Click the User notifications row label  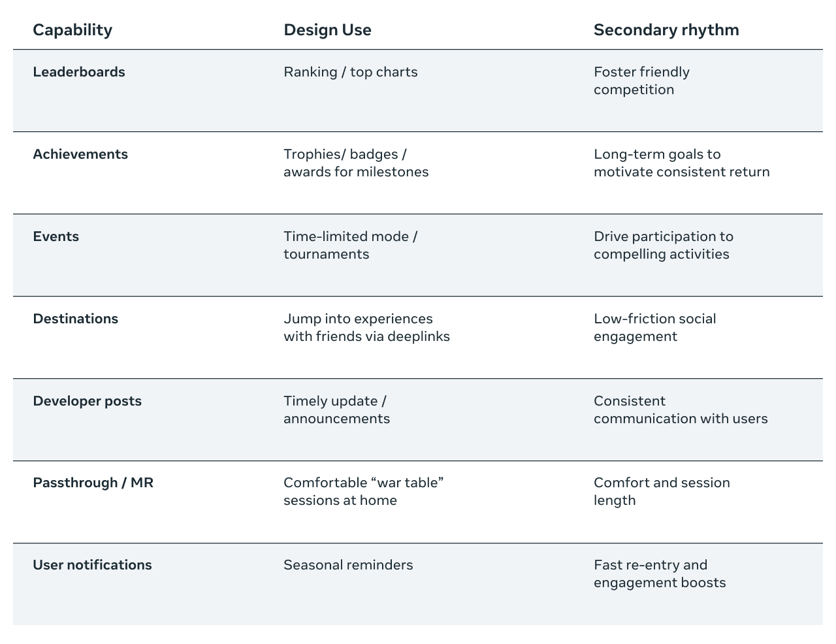92,565
